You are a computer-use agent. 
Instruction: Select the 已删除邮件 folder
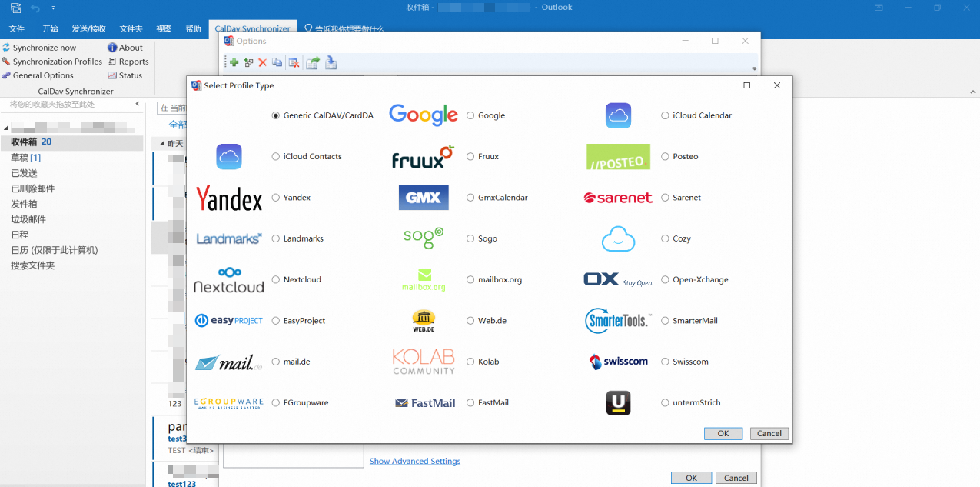click(32, 188)
